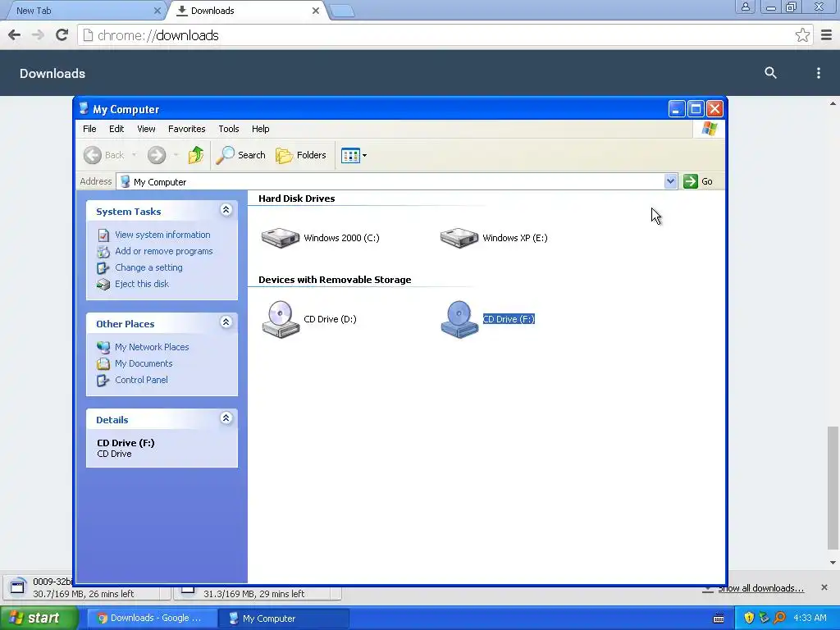Click the security shield tray icon

pos(748,618)
